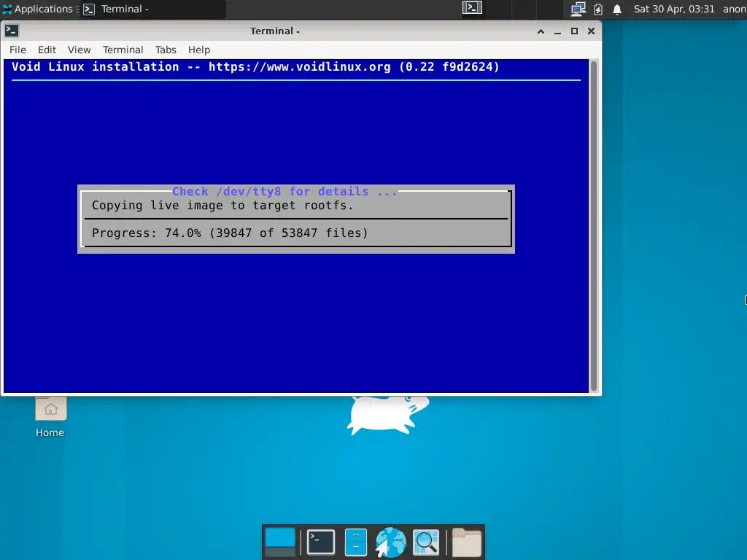Open the Tabs menu
The width and height of the screenshot is (747, 560).
tap(166, 50)
